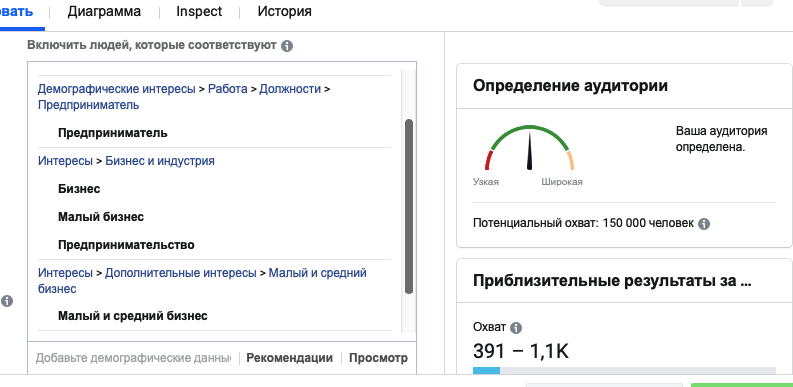Screen dimensions: 793x387
Task: Select the Предпринимательство targeting item
Action: pos(126,245)
